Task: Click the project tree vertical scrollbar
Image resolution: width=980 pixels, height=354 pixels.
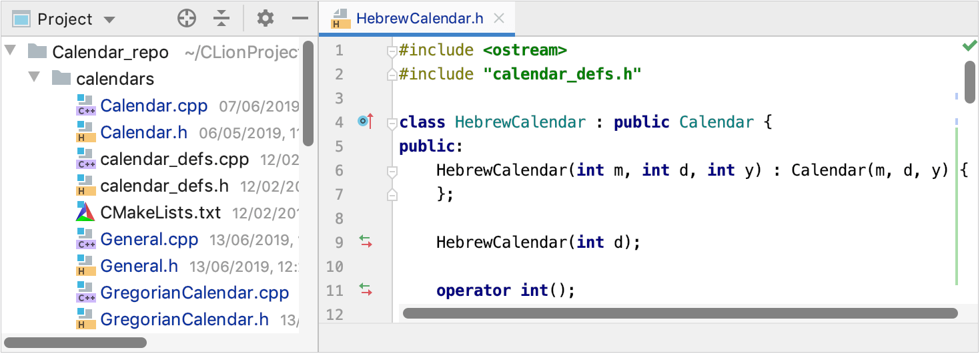Action: pos(308,94)
